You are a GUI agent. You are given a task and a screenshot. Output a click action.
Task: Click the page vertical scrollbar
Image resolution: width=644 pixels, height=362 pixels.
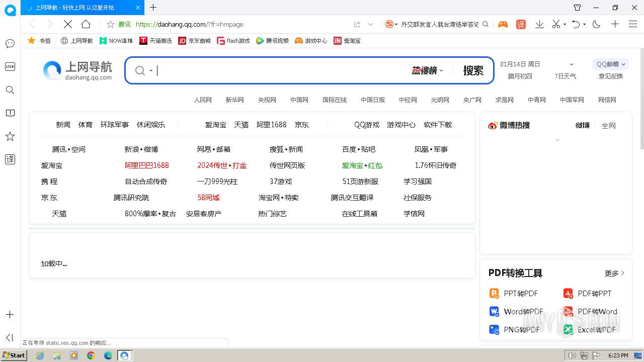pyautogui.click(x=641, y=99)
